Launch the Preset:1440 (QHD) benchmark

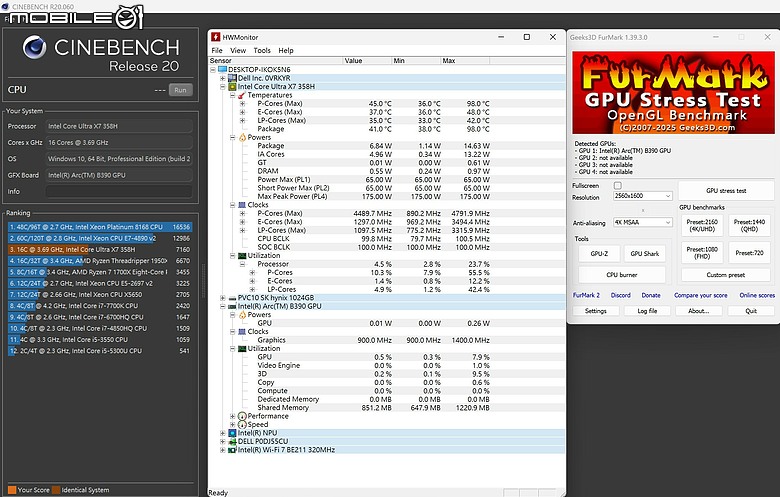tap(749, 225)
